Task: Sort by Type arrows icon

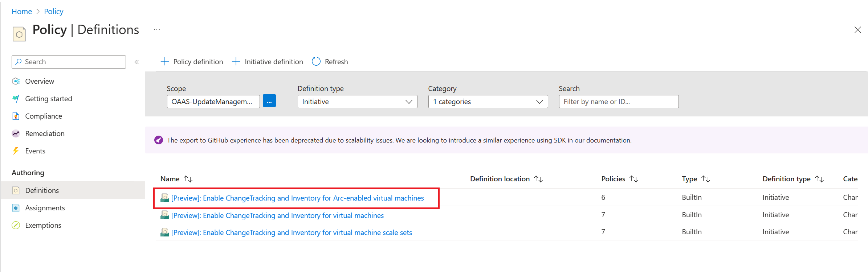Action: [x=706, y=179]
